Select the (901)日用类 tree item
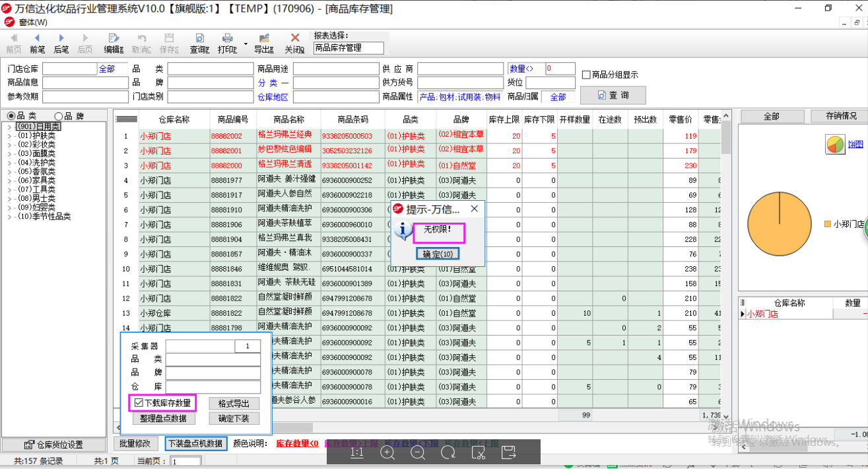Image resolution: width=868 pixels, height=469 pixels. click(38, 126)
